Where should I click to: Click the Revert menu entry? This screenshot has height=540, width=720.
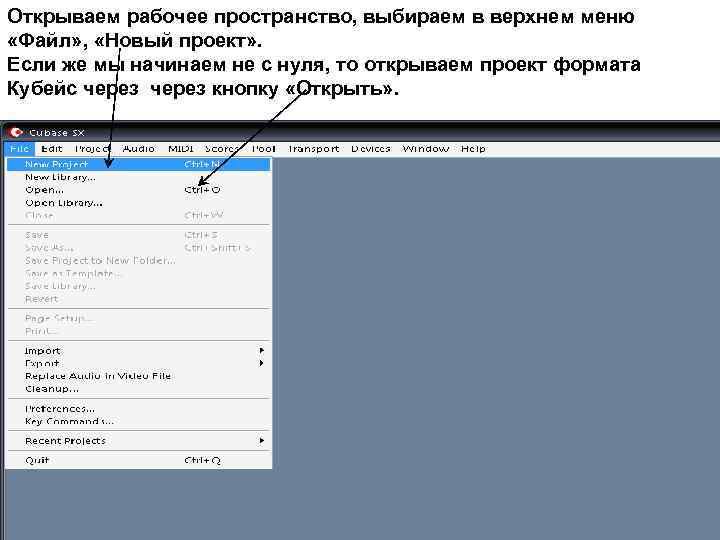pos(139,299)
